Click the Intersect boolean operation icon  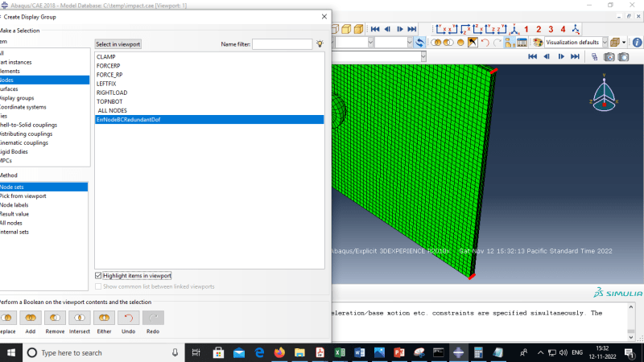(79, 318)
